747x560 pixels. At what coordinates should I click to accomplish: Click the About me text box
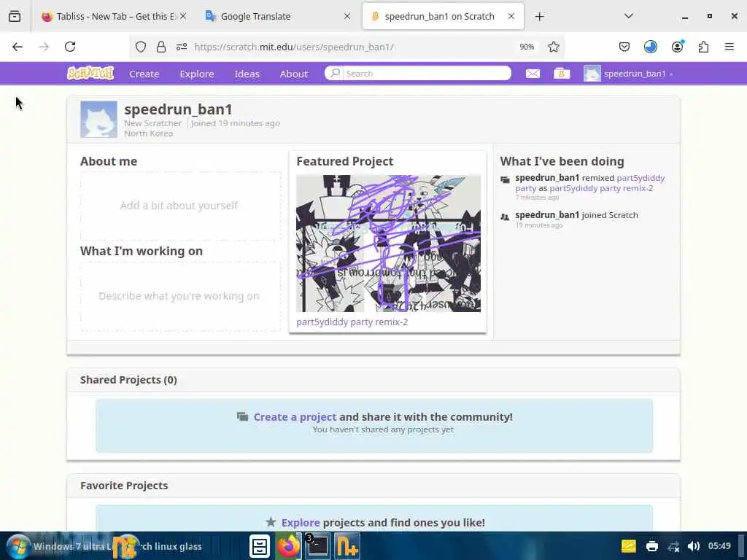(181, 206)
